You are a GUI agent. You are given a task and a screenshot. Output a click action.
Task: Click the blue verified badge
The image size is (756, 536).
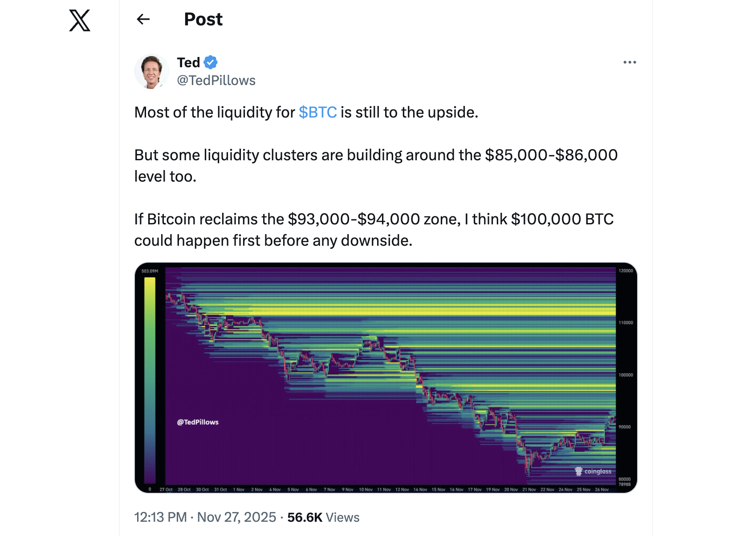(x=211, y=62)
